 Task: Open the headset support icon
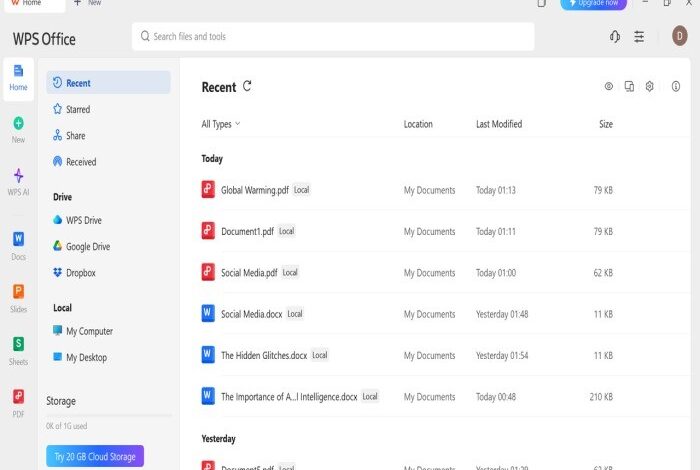[x=615, y=37]
